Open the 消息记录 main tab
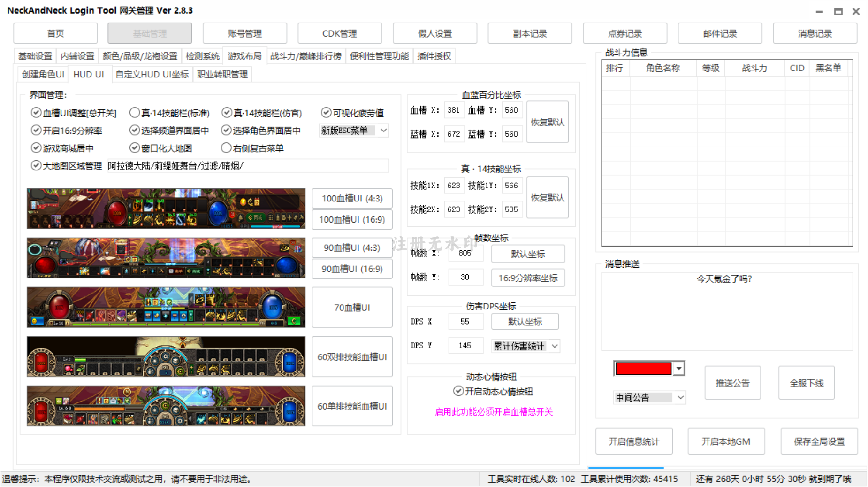This screenshot has height=487, width=868. pos(815,33)
